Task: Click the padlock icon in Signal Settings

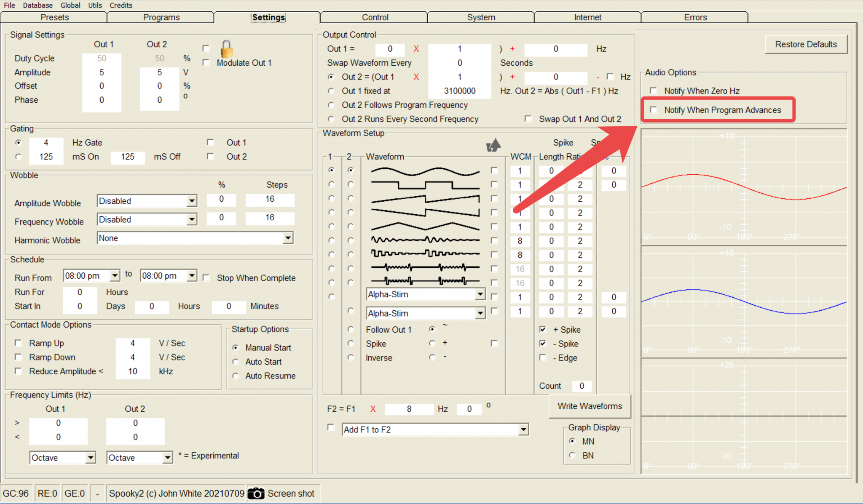Action: point(226,49)
